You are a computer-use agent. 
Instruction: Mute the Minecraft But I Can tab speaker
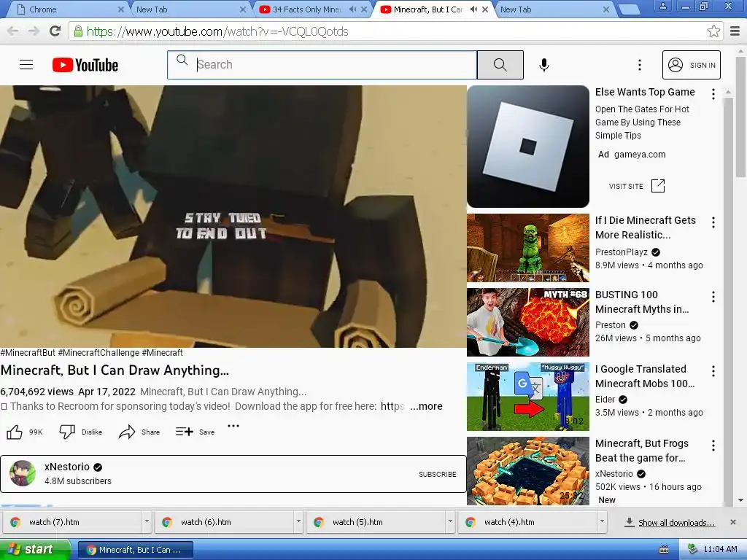[x=474, y=9]
